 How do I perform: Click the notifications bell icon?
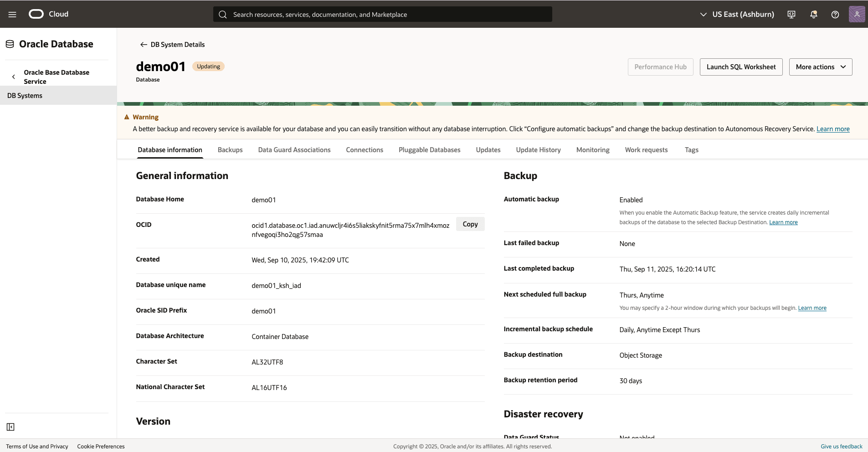[x=813, y=14]
